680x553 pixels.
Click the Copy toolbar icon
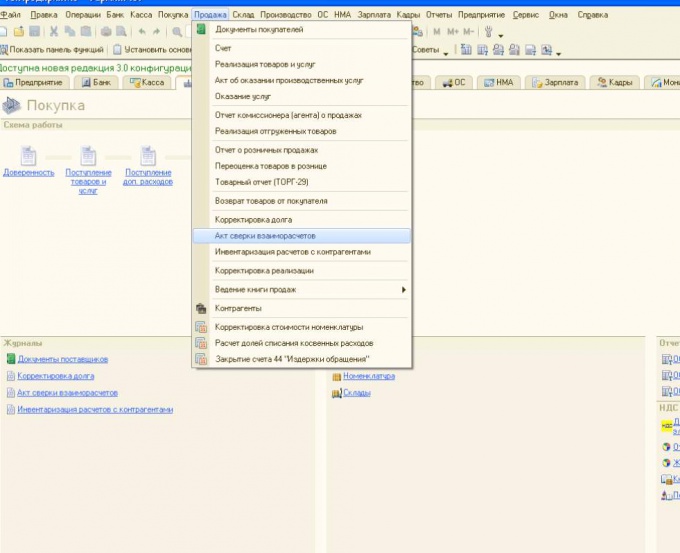click(x=69, y=31)
